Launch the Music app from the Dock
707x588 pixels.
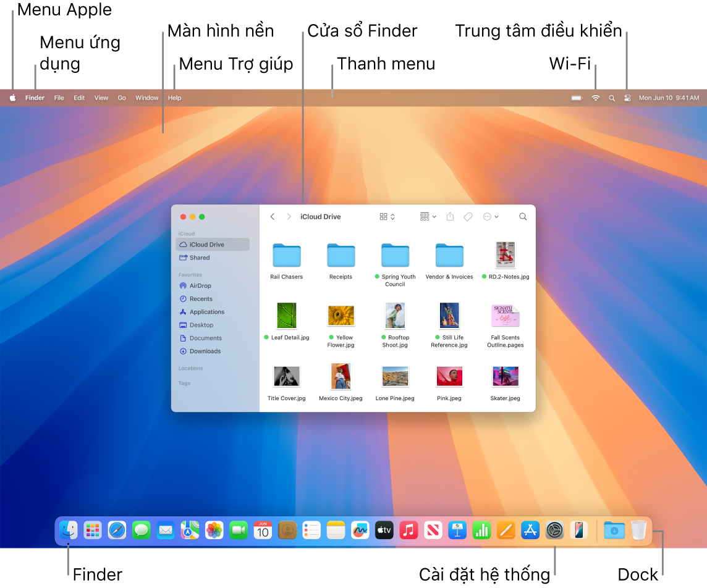[x=409, y=530]
